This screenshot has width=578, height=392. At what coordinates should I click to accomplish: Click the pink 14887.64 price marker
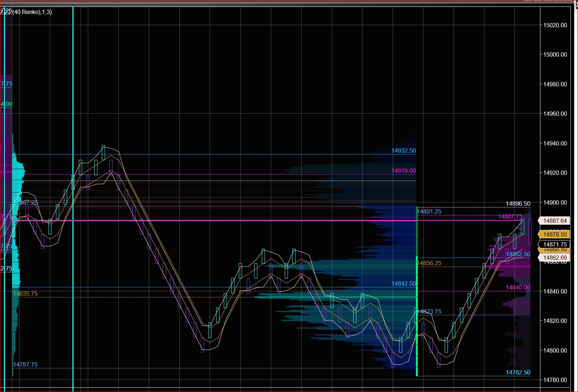(554, 221)
